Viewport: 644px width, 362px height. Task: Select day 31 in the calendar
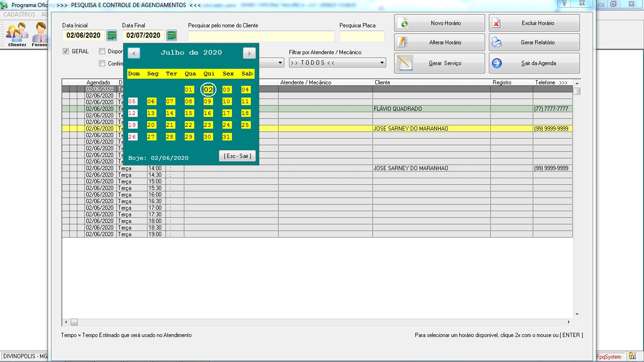[227, 137]
